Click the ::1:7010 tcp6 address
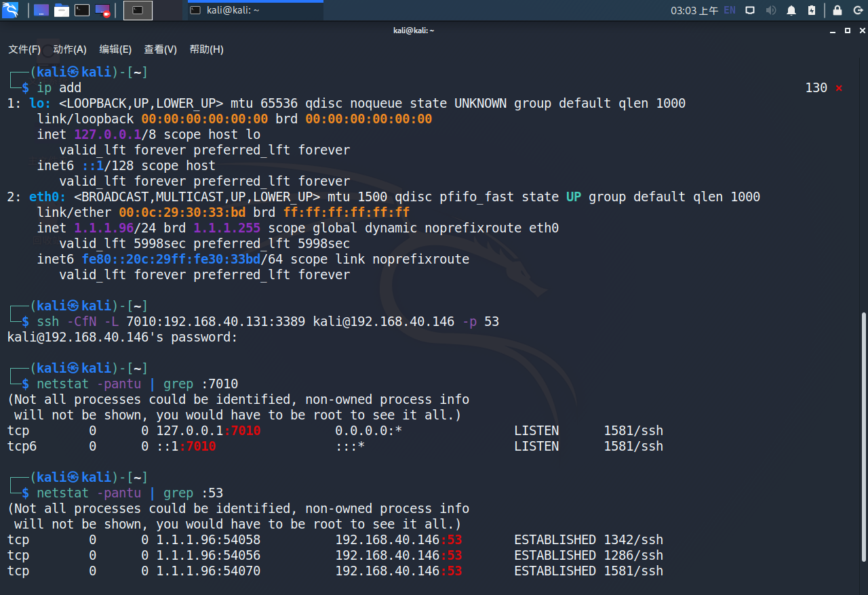Screen dimensions: 868x595 pos(186,446)
